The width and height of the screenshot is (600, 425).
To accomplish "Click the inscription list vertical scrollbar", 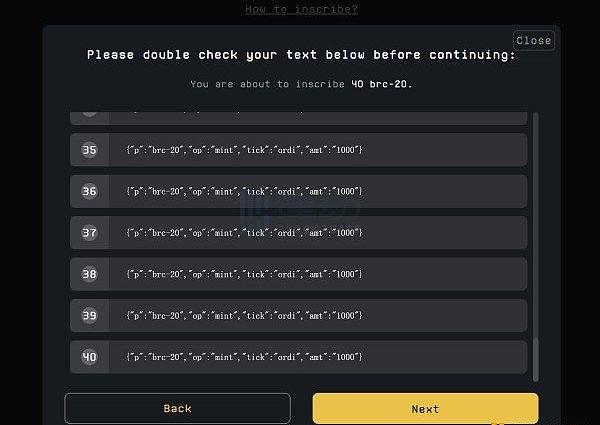I will [x=536, y=247].
